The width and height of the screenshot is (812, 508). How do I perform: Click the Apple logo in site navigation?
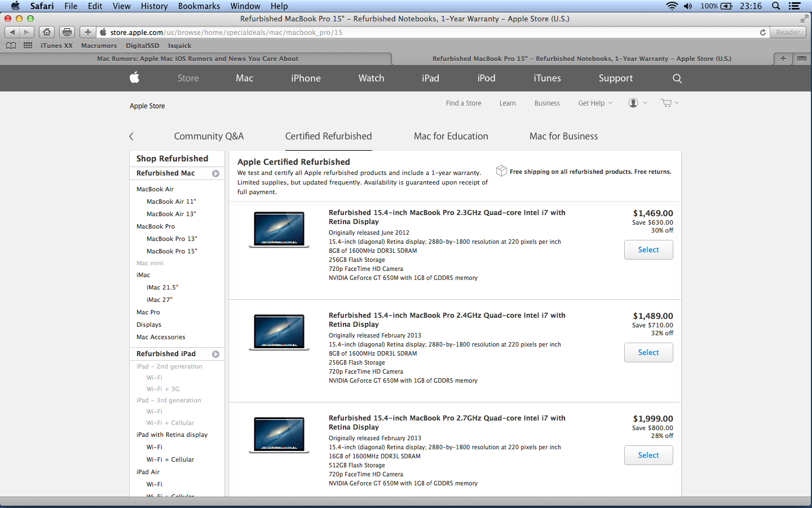click(x=134, y=78)
